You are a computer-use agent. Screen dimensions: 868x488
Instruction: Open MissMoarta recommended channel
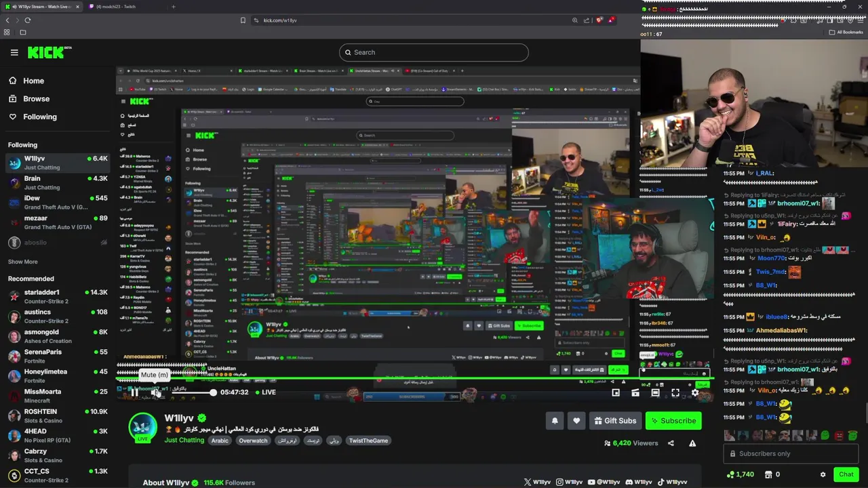[58, 395]
